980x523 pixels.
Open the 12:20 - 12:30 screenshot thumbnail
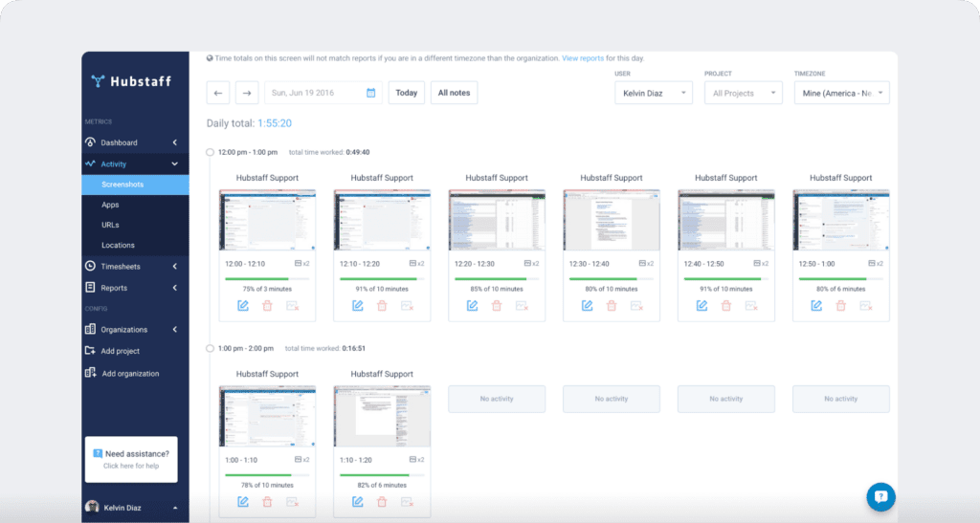497,220
